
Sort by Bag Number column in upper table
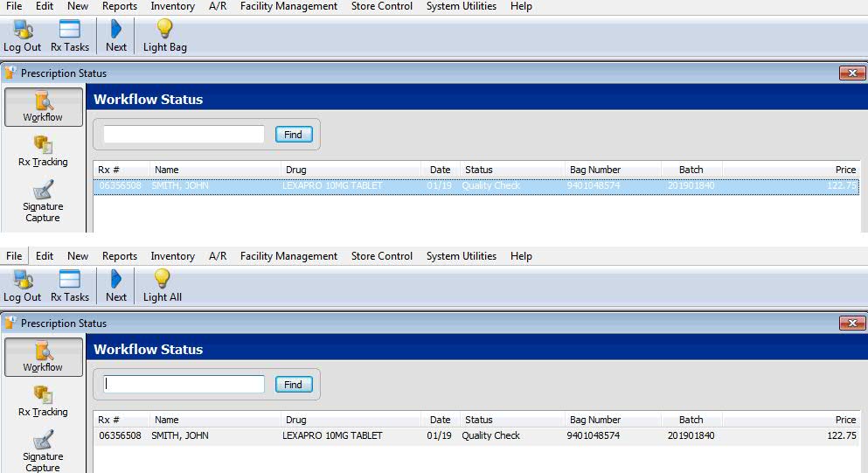(613, 170)
